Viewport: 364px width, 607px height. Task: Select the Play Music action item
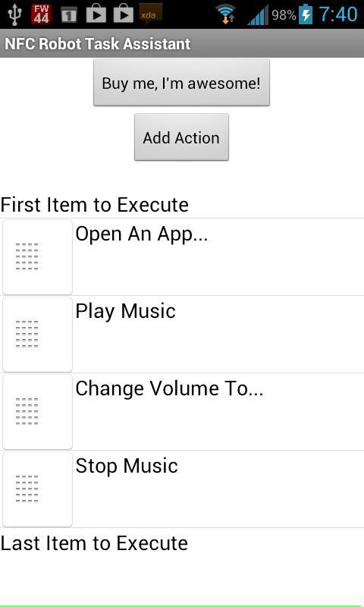(x=182, y=335)
